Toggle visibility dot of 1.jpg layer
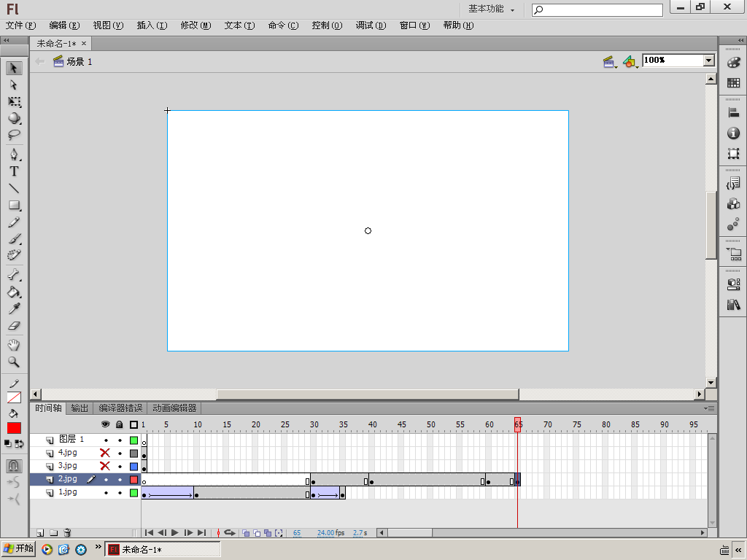This screenshot has width=747, height=560. click(x=106, y=493)
